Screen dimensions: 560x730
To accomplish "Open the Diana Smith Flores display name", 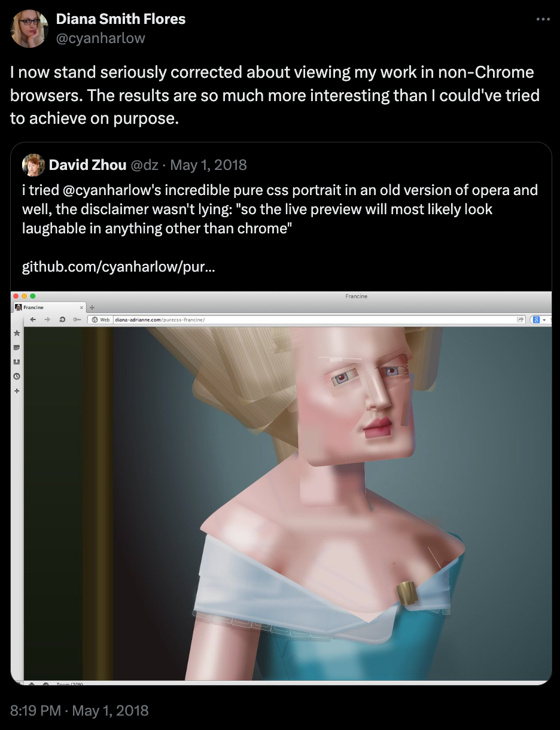I will [x=121, y=19].
